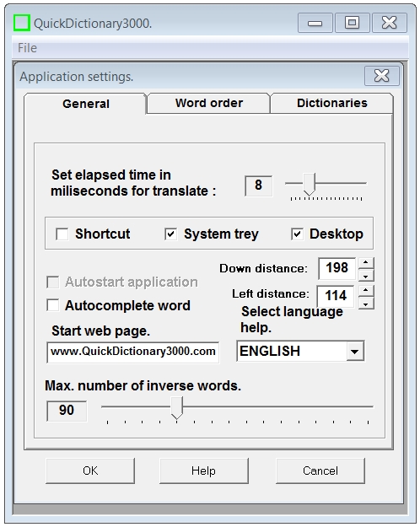
Task: Uncheck the System trey checkbox
Action: pos(170,234)
